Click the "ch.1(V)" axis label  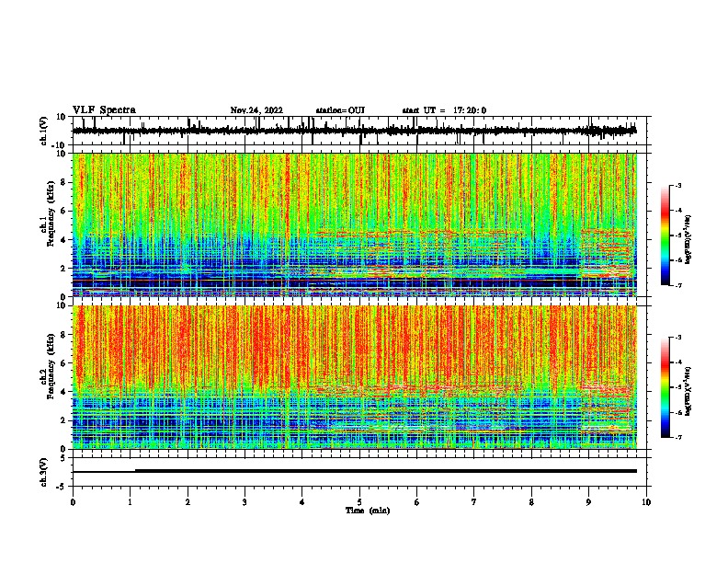(x=44, y=131)
